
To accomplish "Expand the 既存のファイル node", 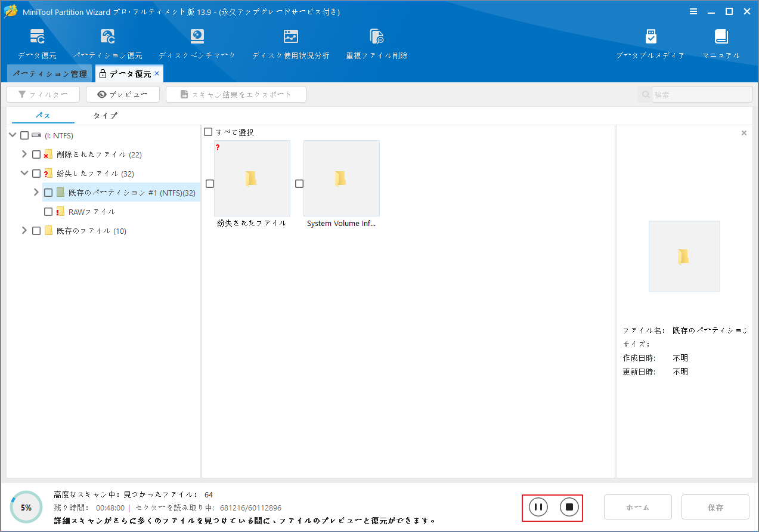I will 24,231.
